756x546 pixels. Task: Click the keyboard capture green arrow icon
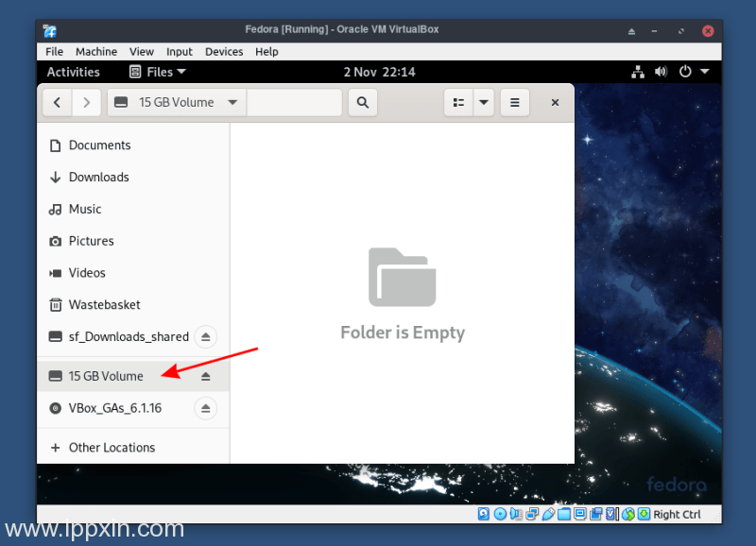pos(644,514)
